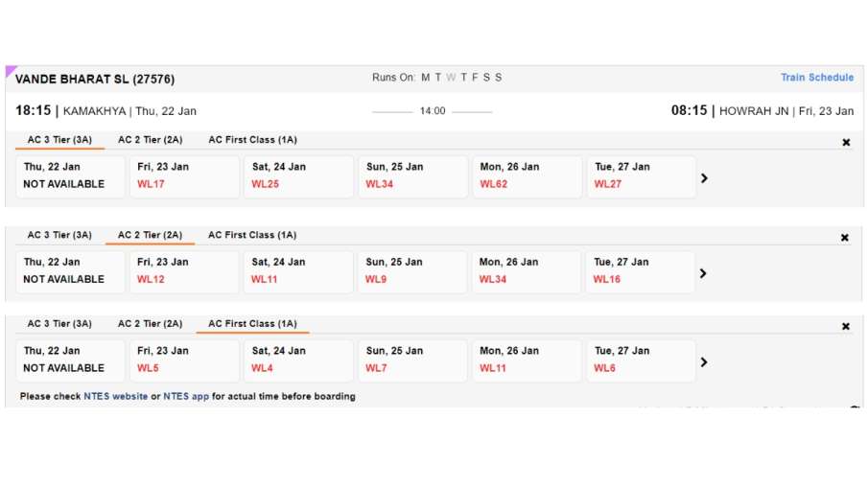The image size is (868, 488).
Task: Choose Fri, 23 Jan with WL17 status
Action: pos(184,175)
